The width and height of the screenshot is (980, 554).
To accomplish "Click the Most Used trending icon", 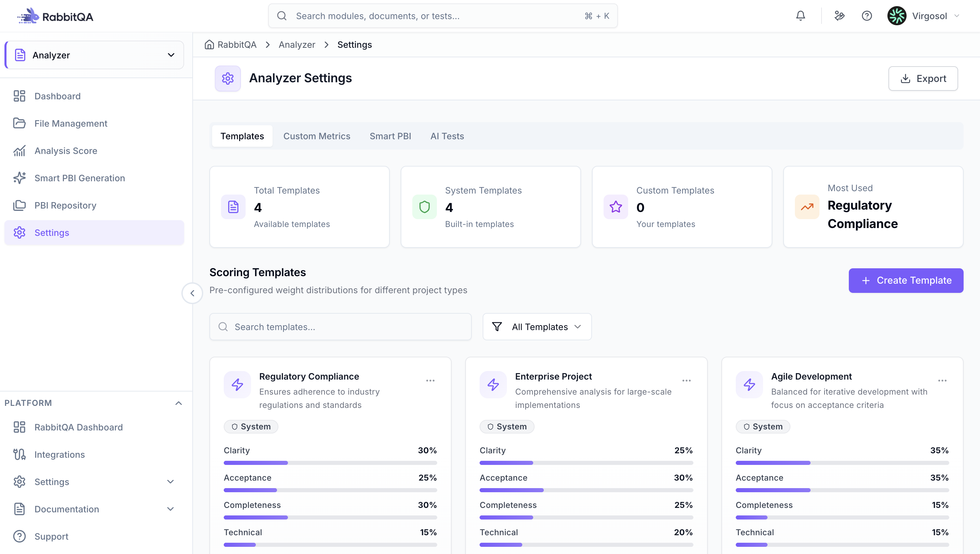I will click(x=807, y=207).
